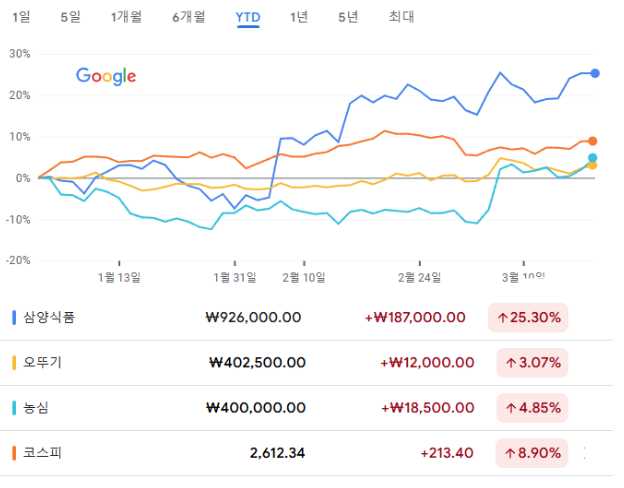Click the 2월 24일 axis label
The image size is (624, 488).
coord(419,277)
